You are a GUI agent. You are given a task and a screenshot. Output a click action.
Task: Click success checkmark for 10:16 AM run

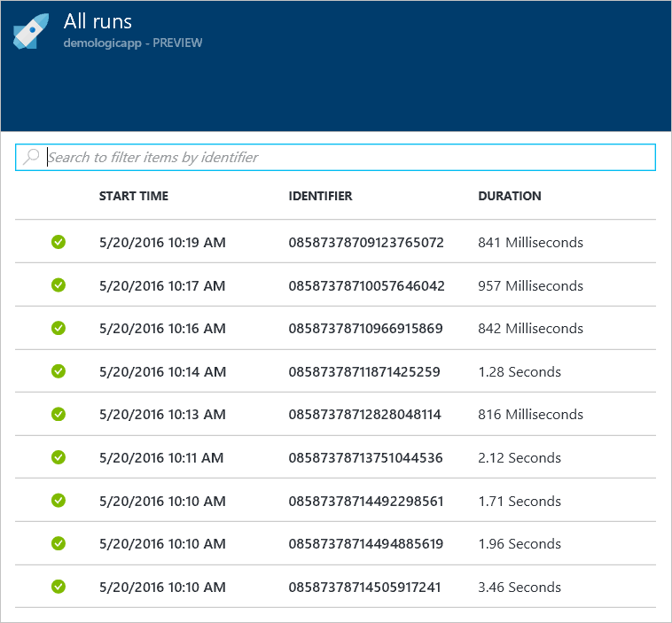59,328
